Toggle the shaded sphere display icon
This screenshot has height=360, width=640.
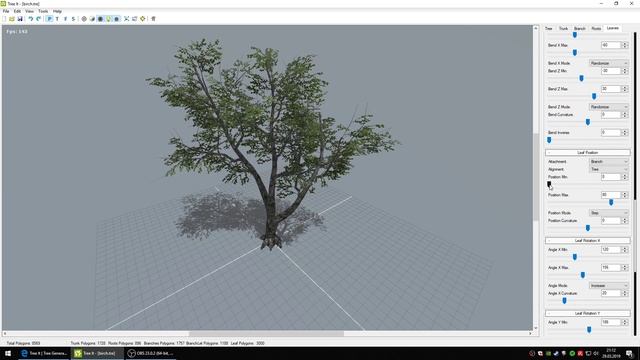point(92,19)
